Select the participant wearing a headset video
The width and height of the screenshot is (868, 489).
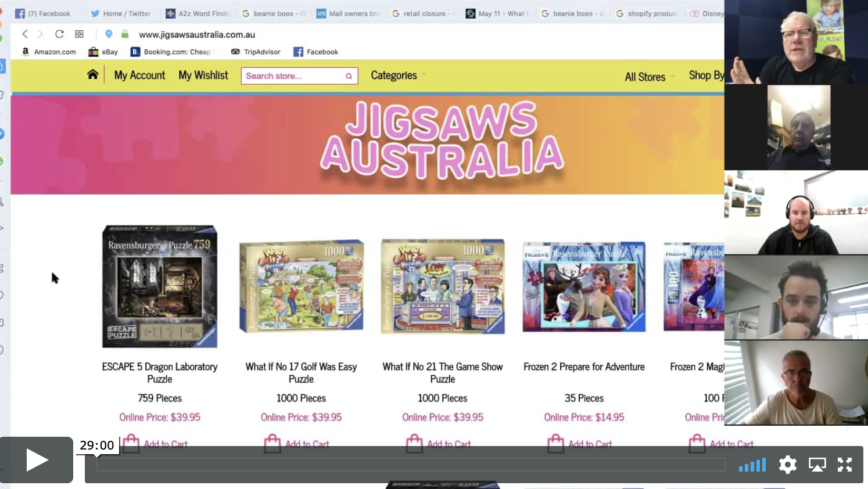(796, 212)
